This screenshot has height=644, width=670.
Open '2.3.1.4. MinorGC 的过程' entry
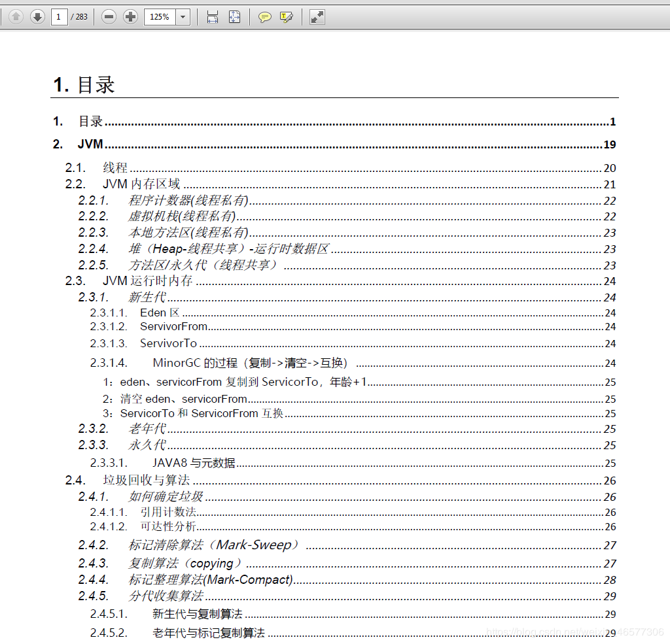click(353, 363)
